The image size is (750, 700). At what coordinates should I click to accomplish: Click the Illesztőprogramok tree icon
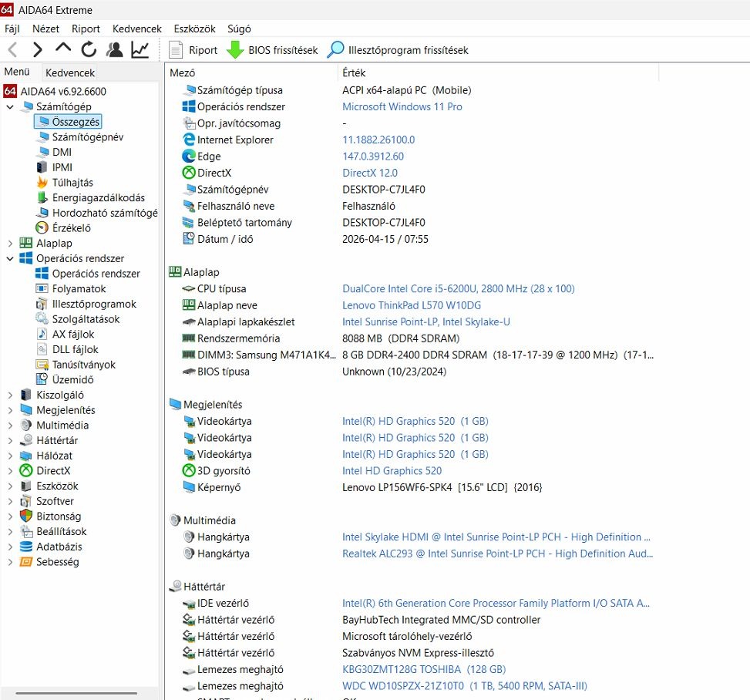pyautogui.click(x=42, y=305)
